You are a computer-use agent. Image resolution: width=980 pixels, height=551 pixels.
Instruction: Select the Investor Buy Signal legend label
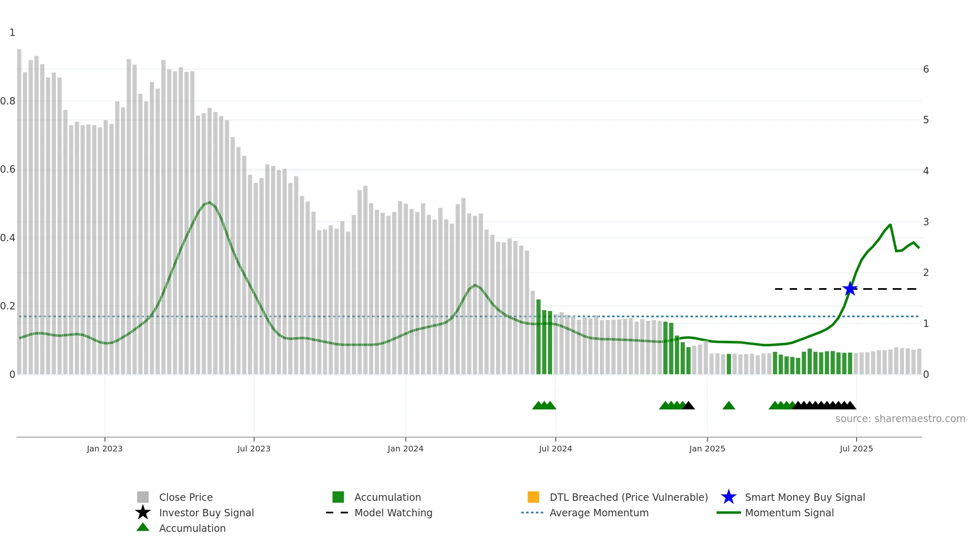(207, 513)
